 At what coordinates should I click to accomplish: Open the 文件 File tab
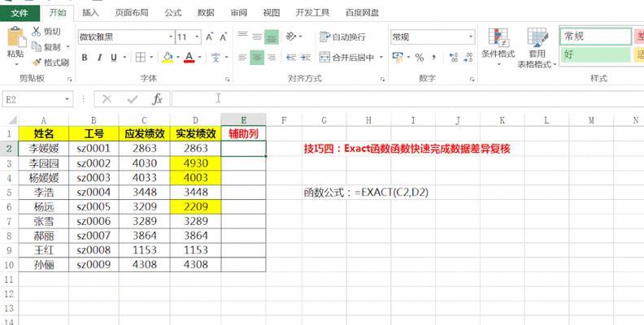pyautogui.click(x=20, y=13)
